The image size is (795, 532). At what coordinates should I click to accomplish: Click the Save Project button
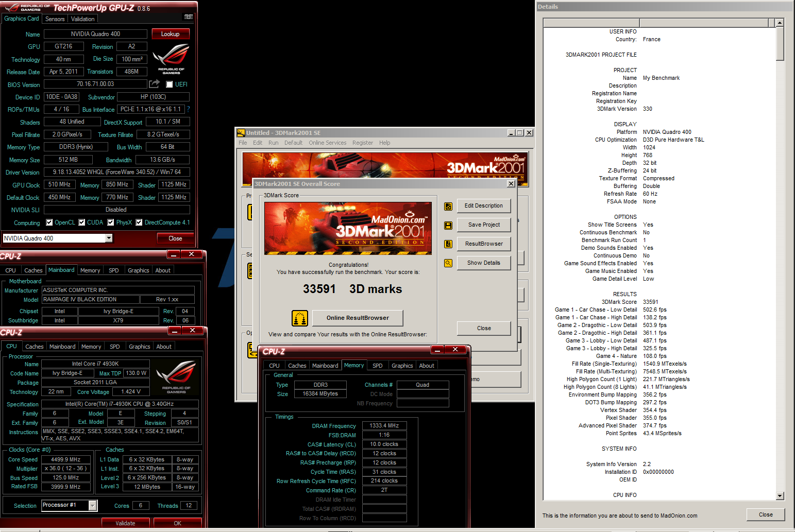[x=484, y=225]
